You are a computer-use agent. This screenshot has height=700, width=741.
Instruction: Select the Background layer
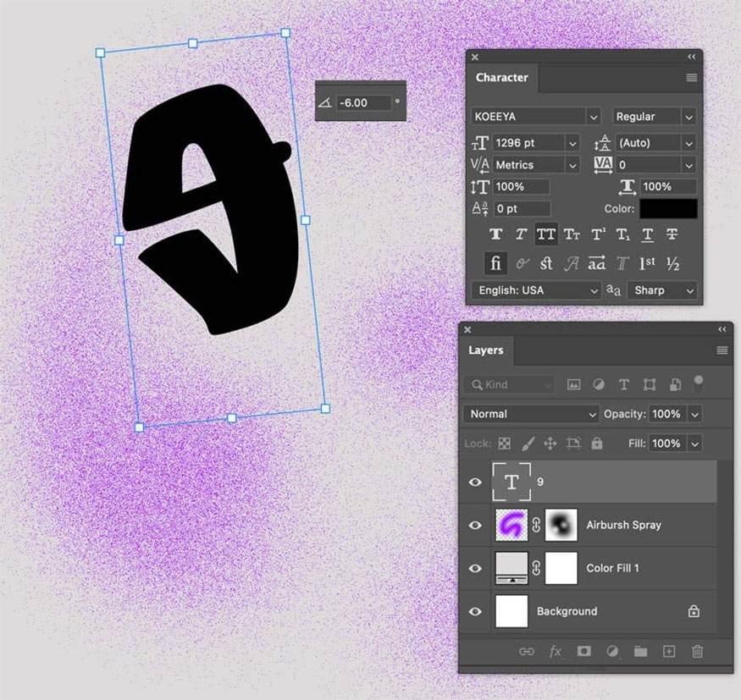tap(593, 611)
